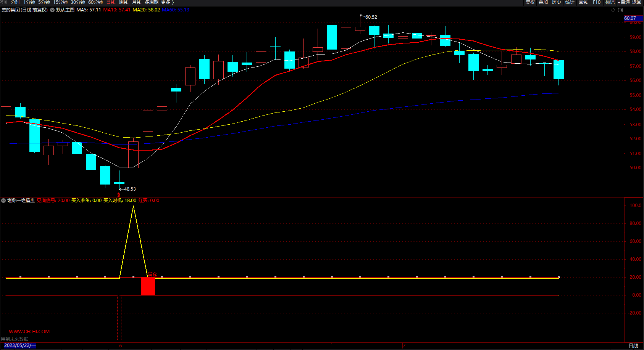Image resolution: width=644 pixels, height=350 pixels.
Task: Click the month 6 marker on time axis
Action: pos(121,346)
